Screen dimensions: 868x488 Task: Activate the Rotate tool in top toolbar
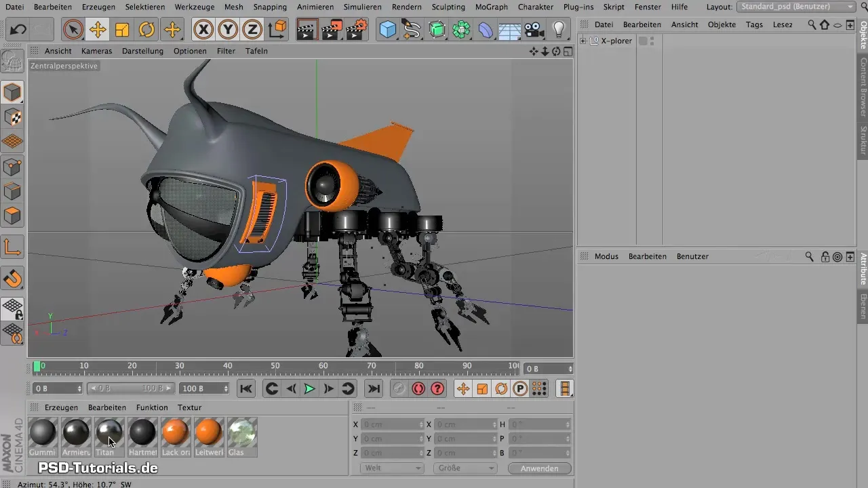[x=146, y=30]
